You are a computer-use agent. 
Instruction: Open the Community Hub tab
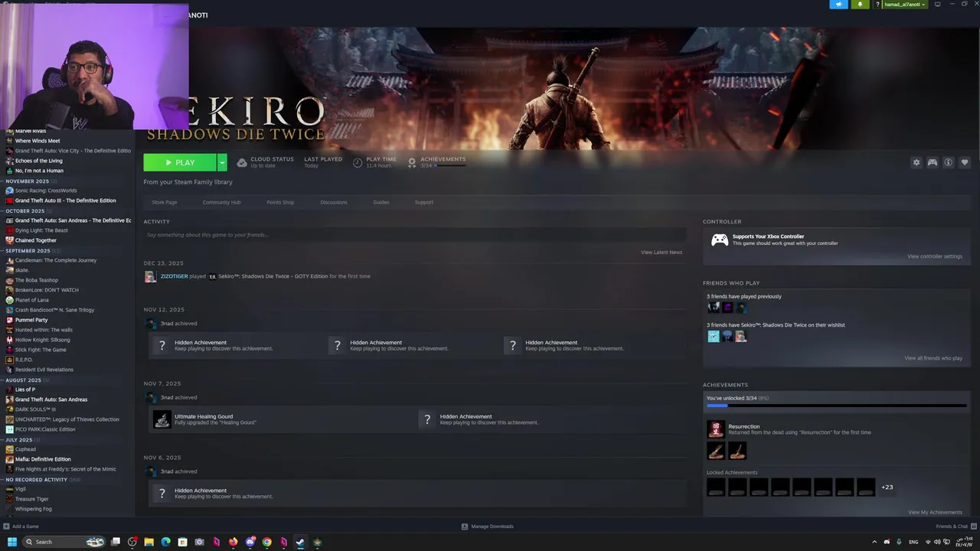[221, 202]
